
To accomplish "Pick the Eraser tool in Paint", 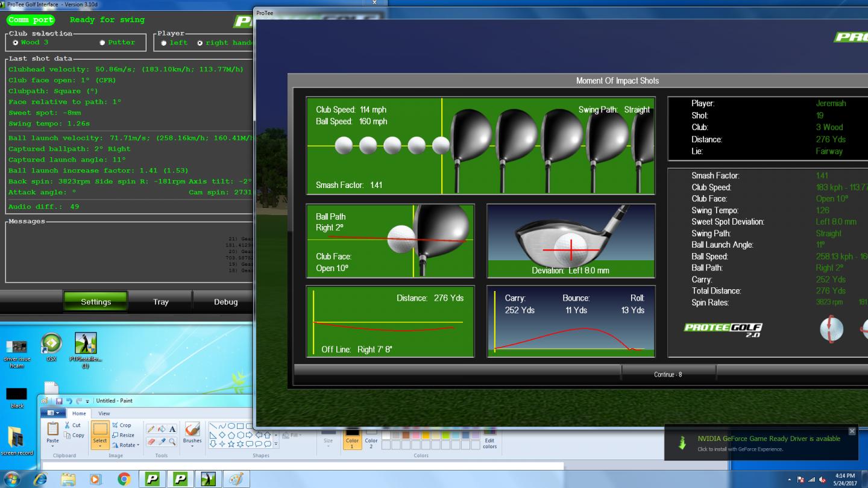I will 151,442.
